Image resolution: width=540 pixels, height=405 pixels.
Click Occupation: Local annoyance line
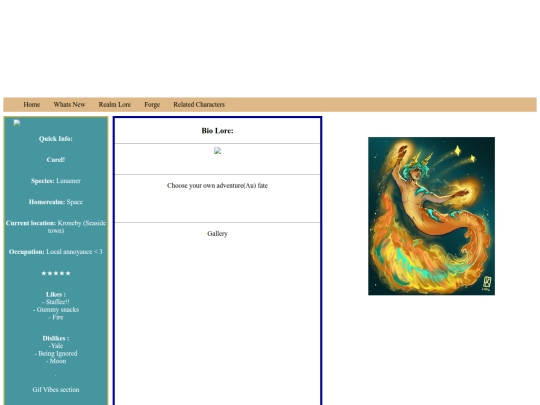tap(55, 252)
